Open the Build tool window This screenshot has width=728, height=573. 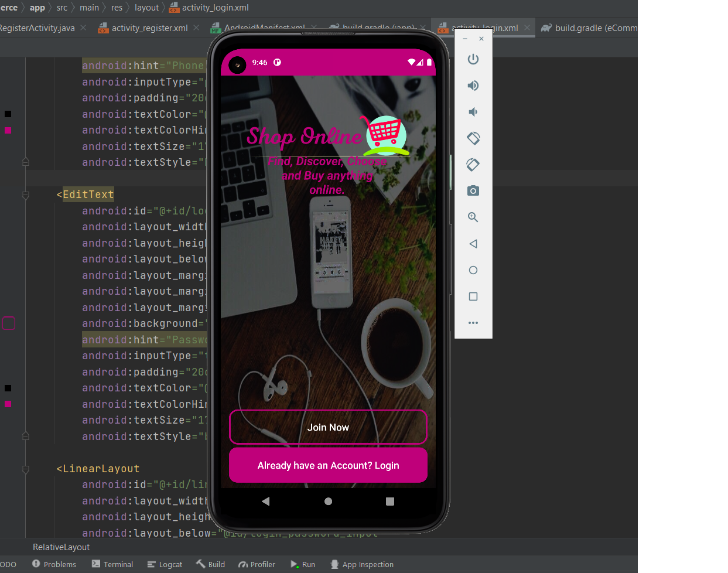coord(210,564)
